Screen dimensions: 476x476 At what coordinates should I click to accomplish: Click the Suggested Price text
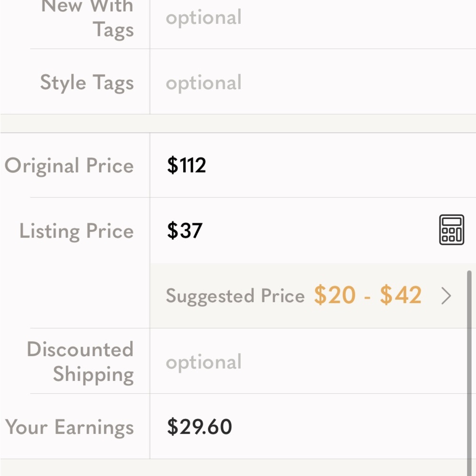click(x=235, y=296)
